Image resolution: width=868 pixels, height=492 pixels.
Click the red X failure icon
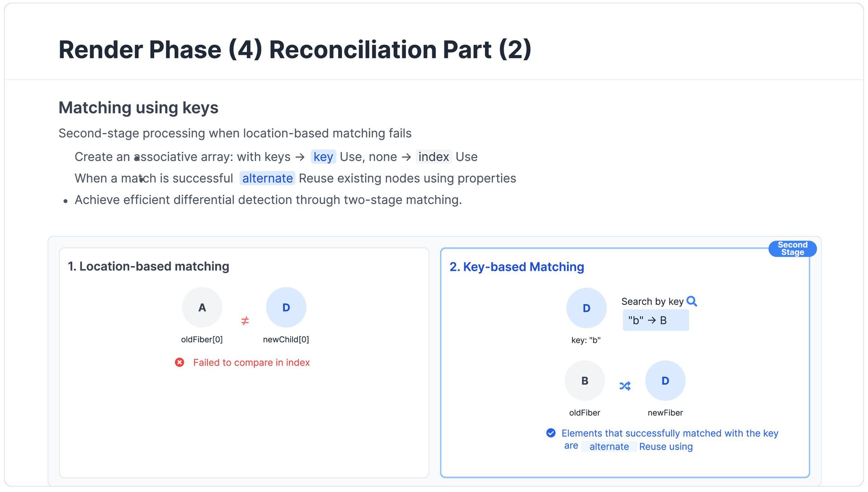[x=179, y=362]
